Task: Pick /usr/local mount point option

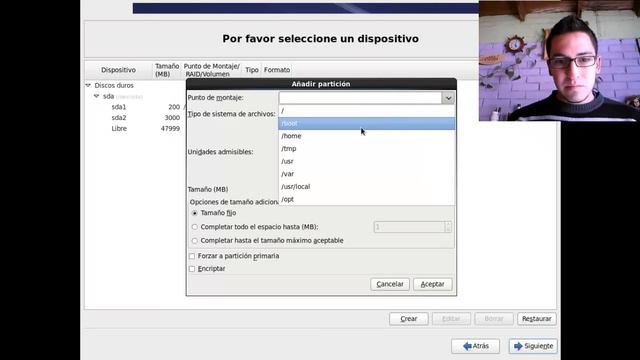Action: tap(367, 187)
